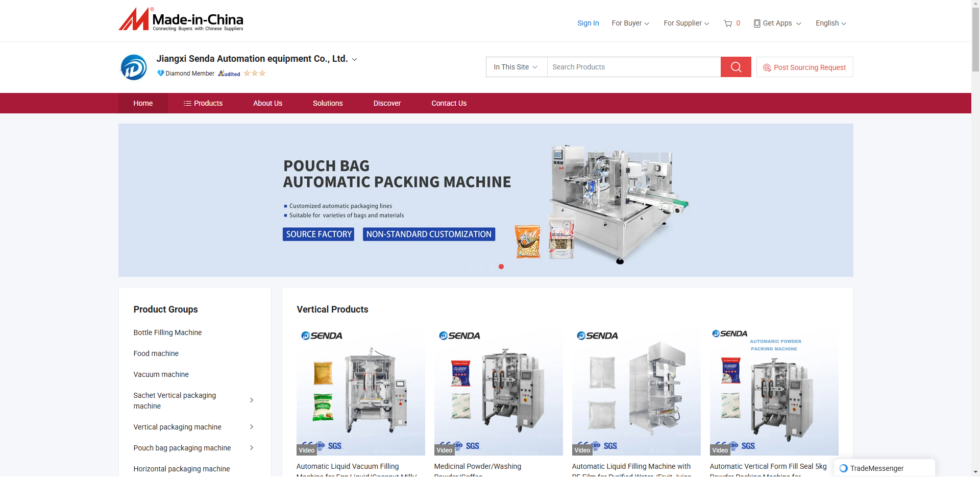This screenshot has height=477, width=980.
Task: Open Automatic Liquid Filling Machine with PE Film thumbnail
Action: tap(636, 391)
